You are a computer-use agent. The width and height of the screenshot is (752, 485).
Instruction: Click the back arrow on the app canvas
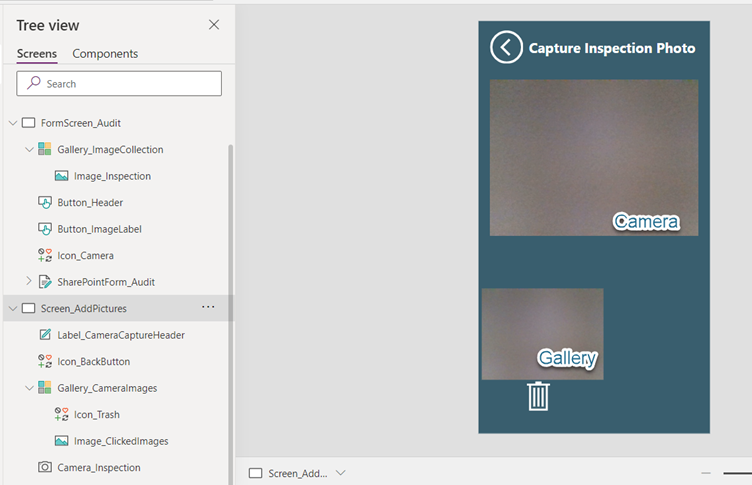(x=506, y=47)
